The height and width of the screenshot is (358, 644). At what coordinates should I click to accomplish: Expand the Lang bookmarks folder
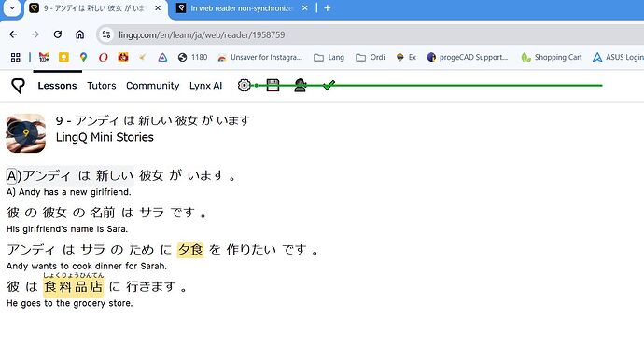click(x=329, y=58)
